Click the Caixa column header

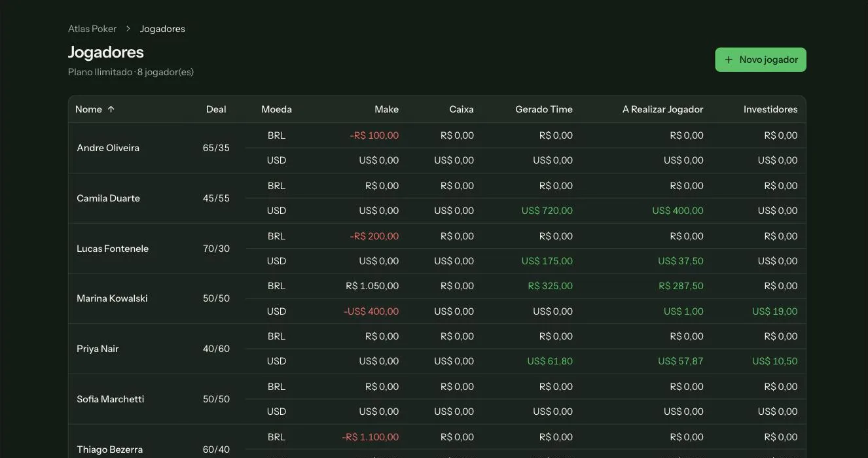click(x=461, y=109)
